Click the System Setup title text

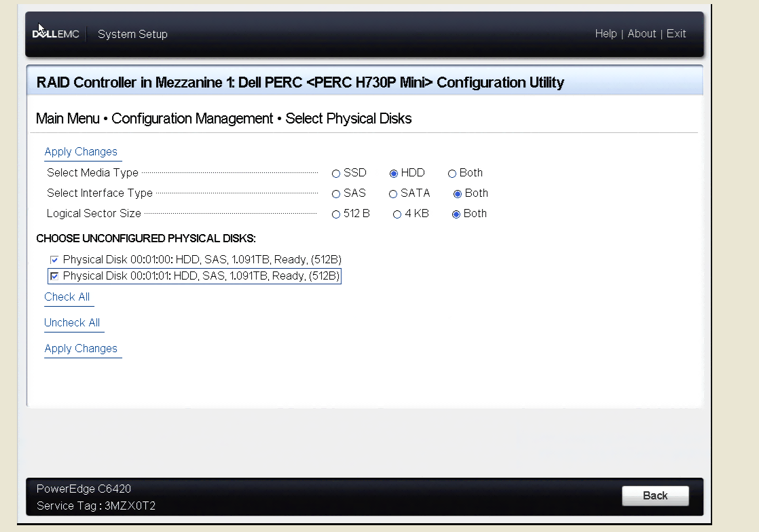(132, 35)
